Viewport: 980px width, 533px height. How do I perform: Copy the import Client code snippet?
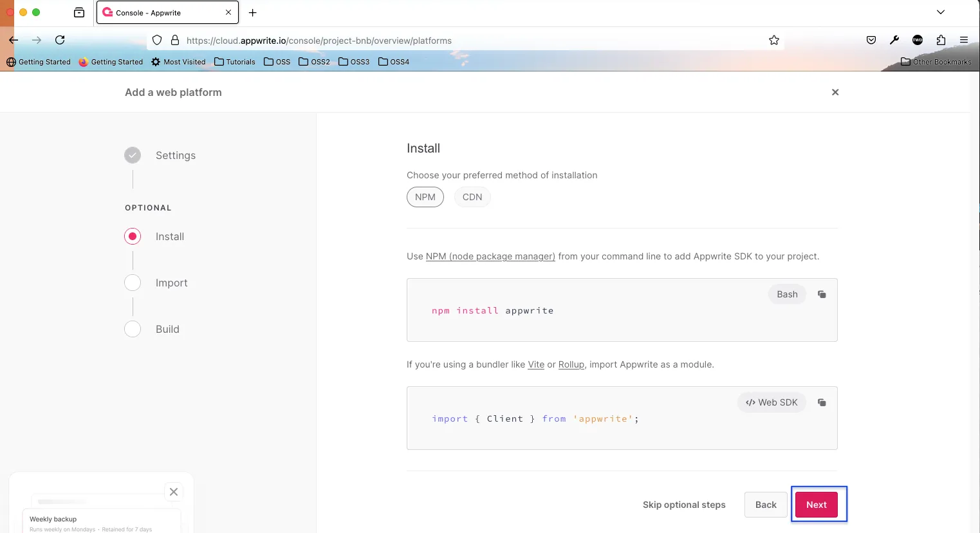(822, 402)
